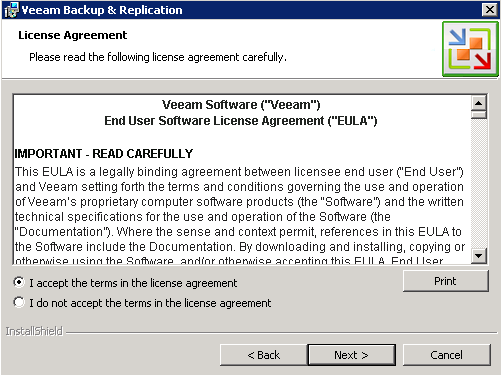Close the Veeam Backup & Replication installer window
The width and height of the screenshot is (501, 375).
[490, 9]
